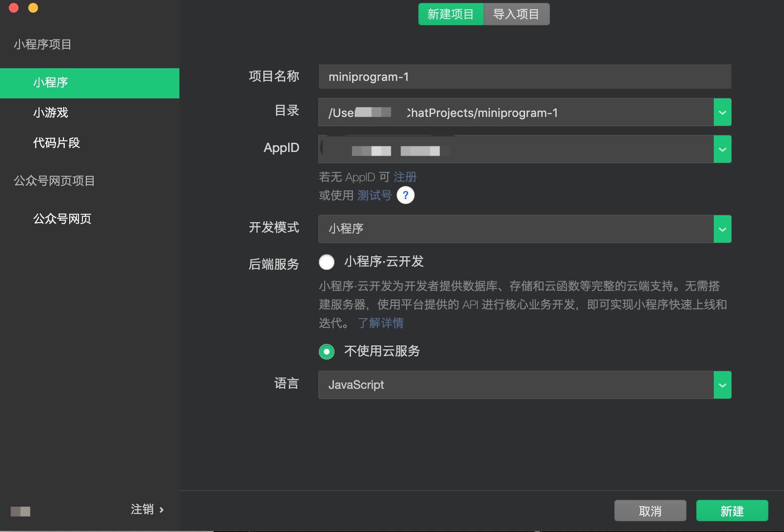Click the green 新建 button
The height and width of the screenshot is (532, 784).
point(732,511)
